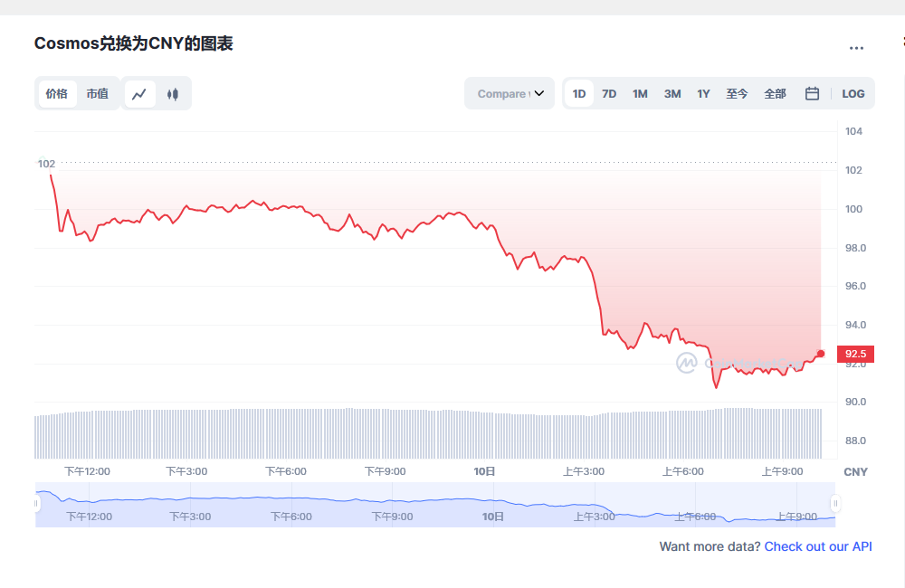Click the 104 y-axis value

[x=853, y=131]
